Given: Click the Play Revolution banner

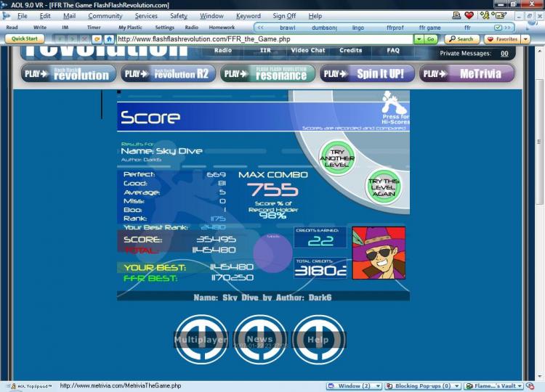Looking at the screenshot, I should (x=68, y=73).
